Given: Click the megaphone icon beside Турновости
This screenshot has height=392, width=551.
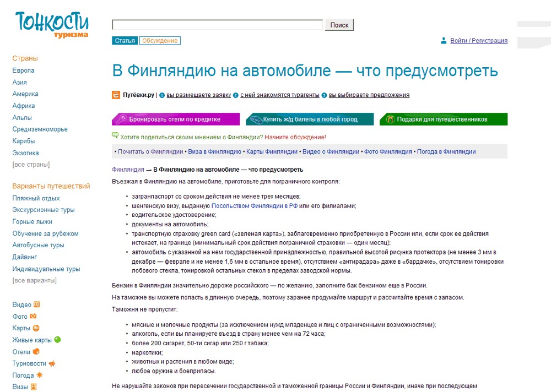Looking at the screenshot, I should (52, 363).
